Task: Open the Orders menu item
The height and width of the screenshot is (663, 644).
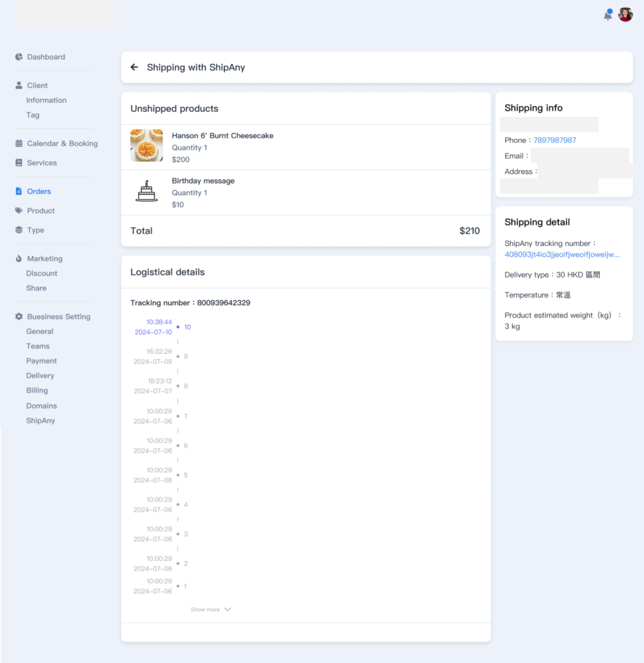Action: click(38, 191)
